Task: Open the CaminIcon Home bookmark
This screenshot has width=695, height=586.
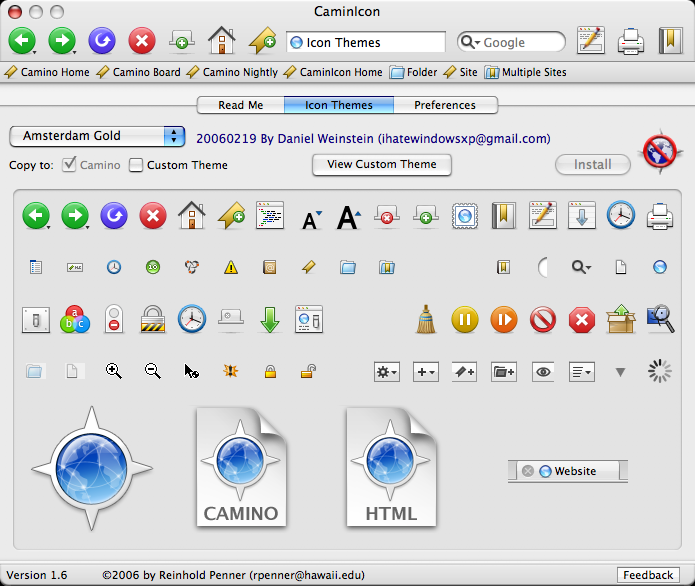Action: tap(333, 72)
